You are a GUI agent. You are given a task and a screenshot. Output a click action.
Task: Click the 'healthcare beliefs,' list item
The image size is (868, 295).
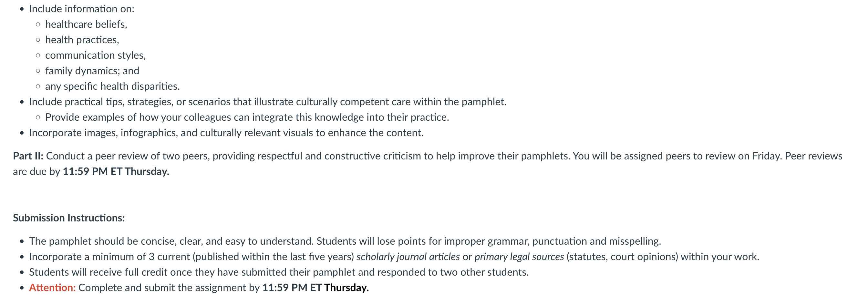(x=86, y=24)
